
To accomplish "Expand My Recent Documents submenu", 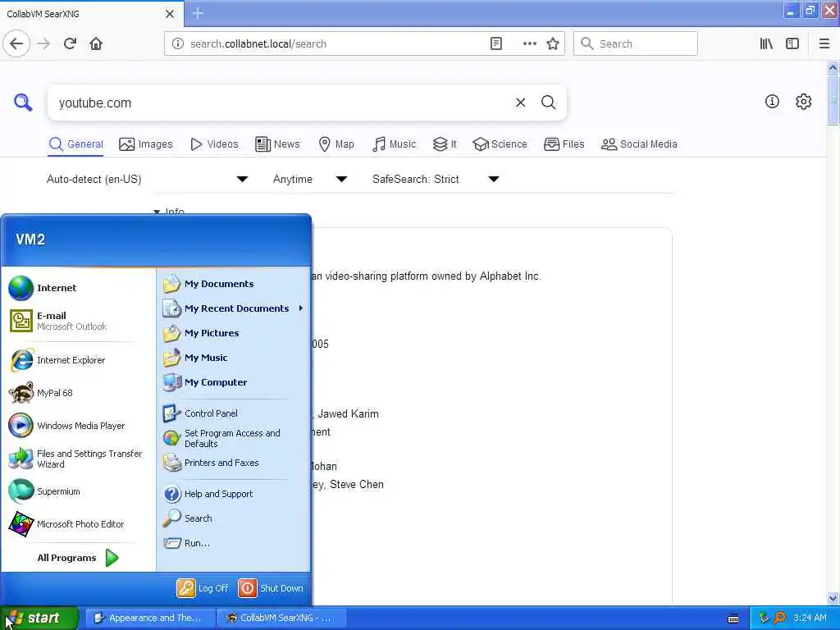I will click(x=234, y=308).
